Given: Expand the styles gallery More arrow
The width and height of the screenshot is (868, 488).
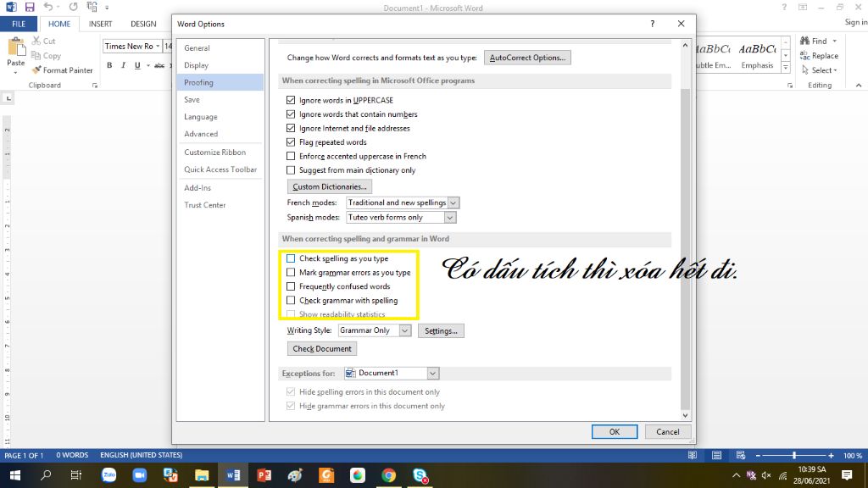Looking at the screenshot, I should [x=785, y=68].
